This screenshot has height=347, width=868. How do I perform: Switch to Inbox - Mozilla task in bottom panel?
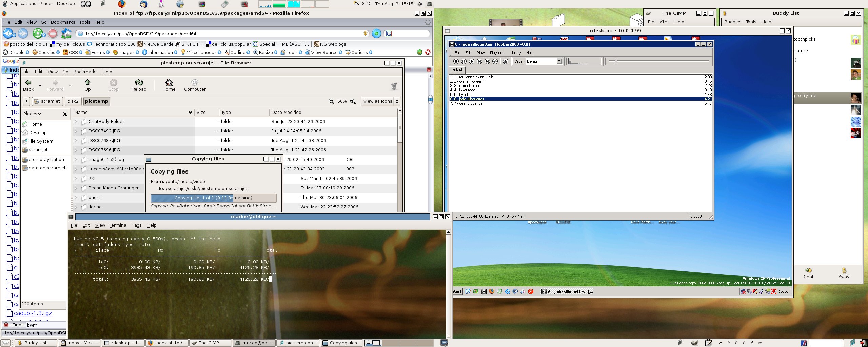(x=80, y=343)
